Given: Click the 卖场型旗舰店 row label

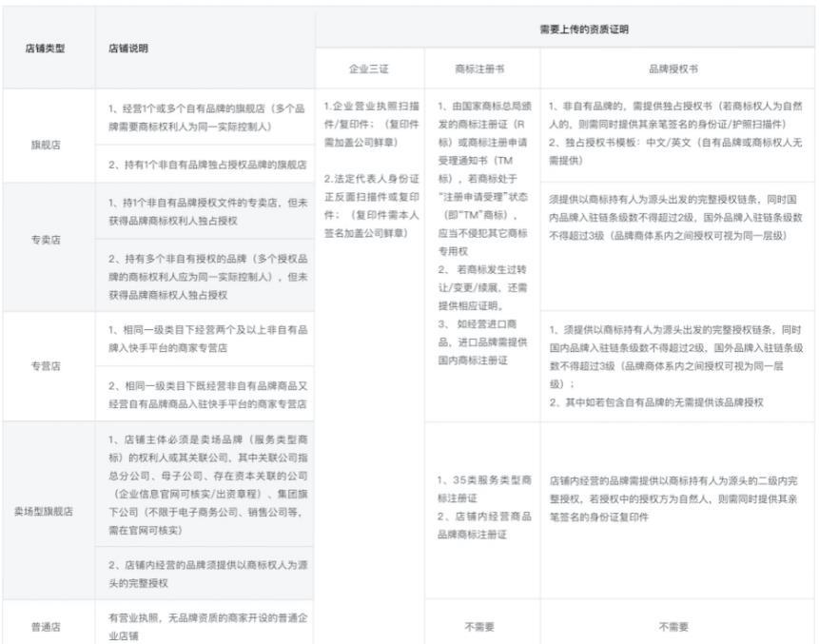Looking at the screenshot, I should coord(46,511).
